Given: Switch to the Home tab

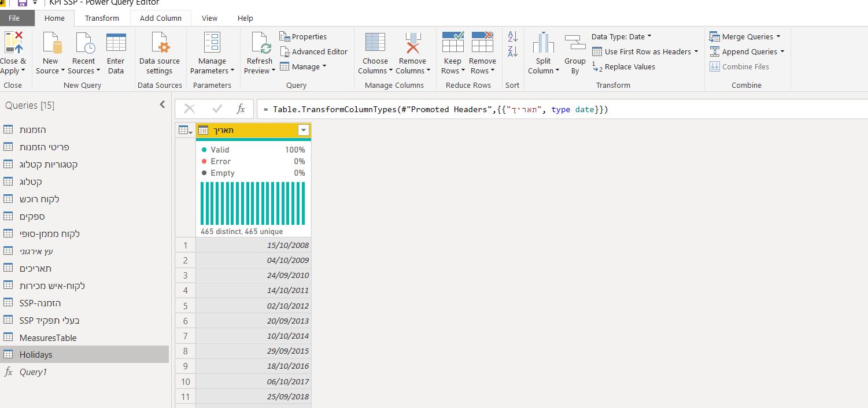Looking at the screenshot, I should point(55,18).
